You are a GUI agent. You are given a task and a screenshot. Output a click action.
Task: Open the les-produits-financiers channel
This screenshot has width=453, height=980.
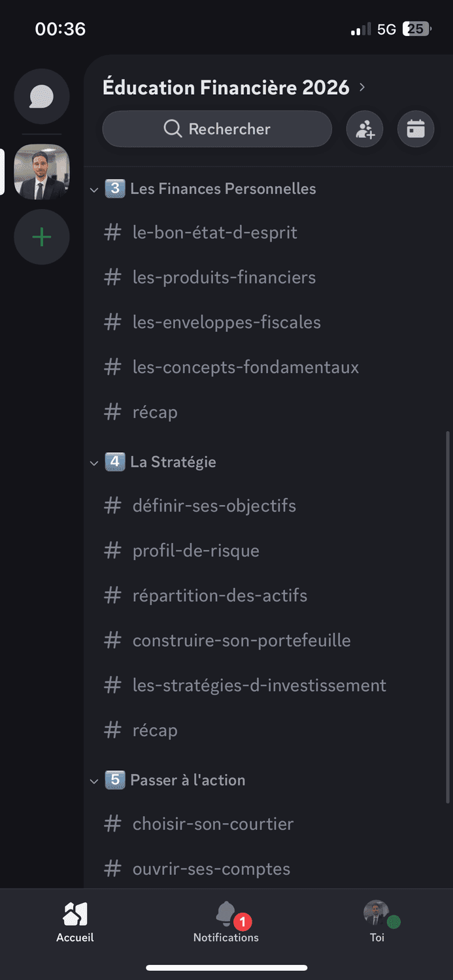224,278
